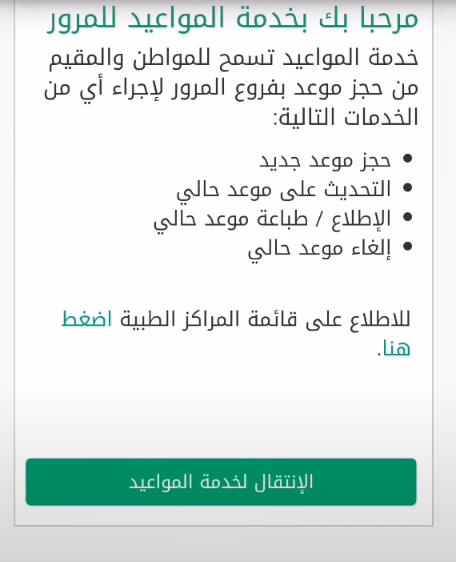Select the التحديث على موعد حالي list item

click(284, 189)
